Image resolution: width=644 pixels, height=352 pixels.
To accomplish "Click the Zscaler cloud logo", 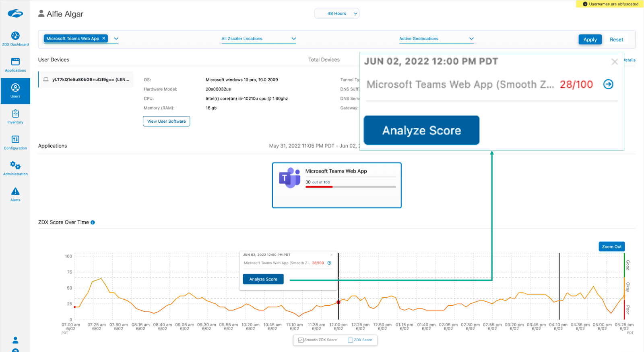I will point(15,14).
